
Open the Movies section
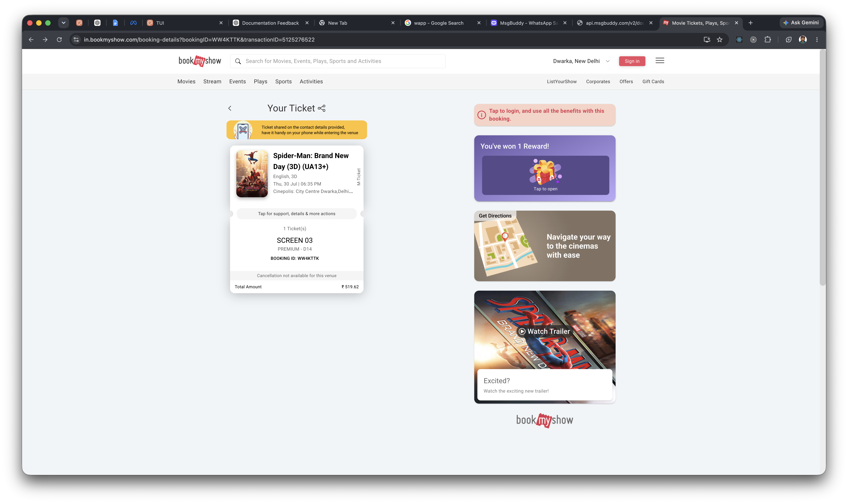click(x=186, y=82)
